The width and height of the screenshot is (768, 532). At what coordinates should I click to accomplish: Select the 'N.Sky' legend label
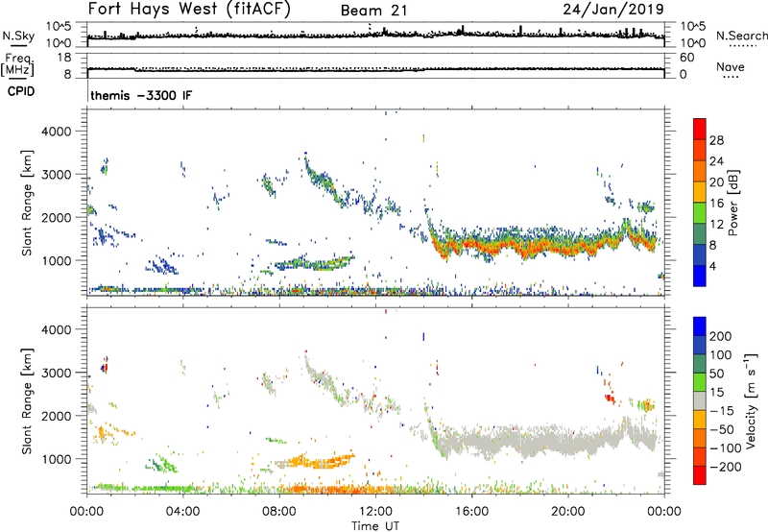tap(18, 36)
